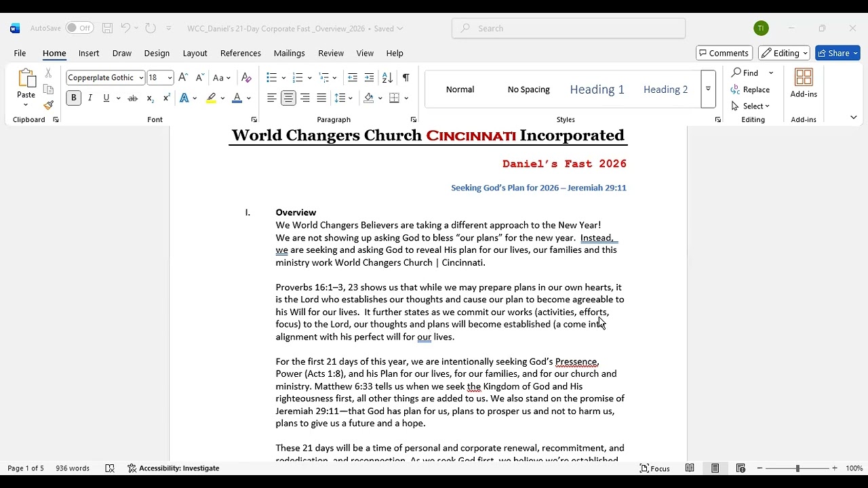The width and height of the screenshot is (868, 488).
Task: Switch to the Draw tab
Action: (x=122, y=53)
